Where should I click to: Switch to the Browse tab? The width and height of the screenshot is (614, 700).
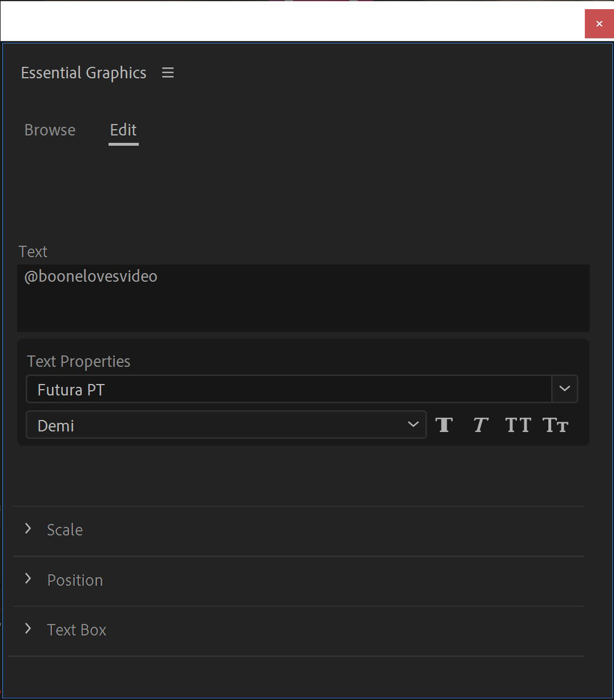coord(50,130)
